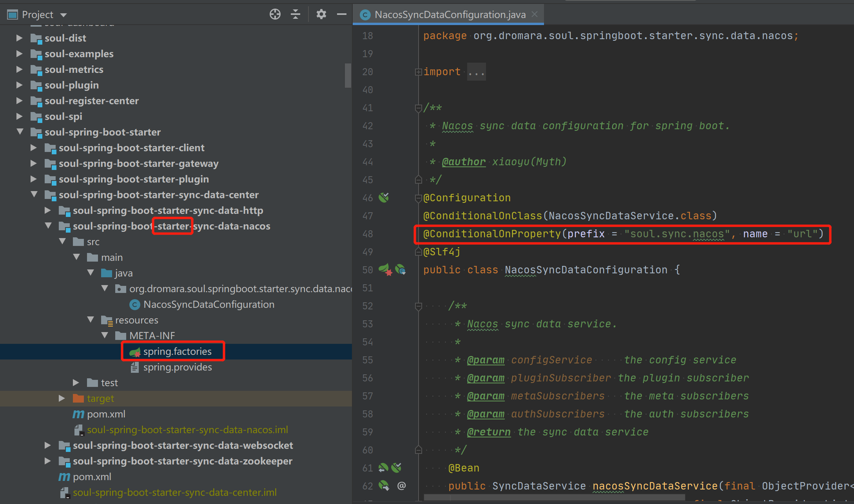Open the spring.provides file
The image size is (854, 504).
[x=177, y=367]
